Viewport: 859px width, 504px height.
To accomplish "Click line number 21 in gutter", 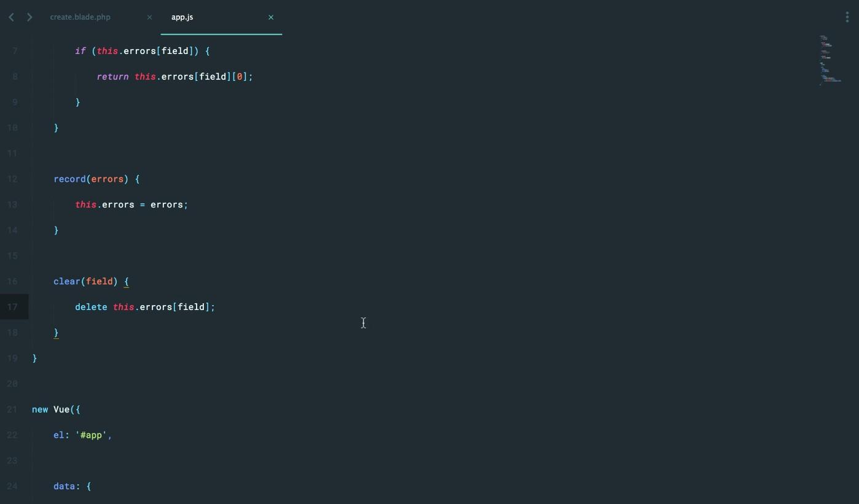I will click(12, 409).
